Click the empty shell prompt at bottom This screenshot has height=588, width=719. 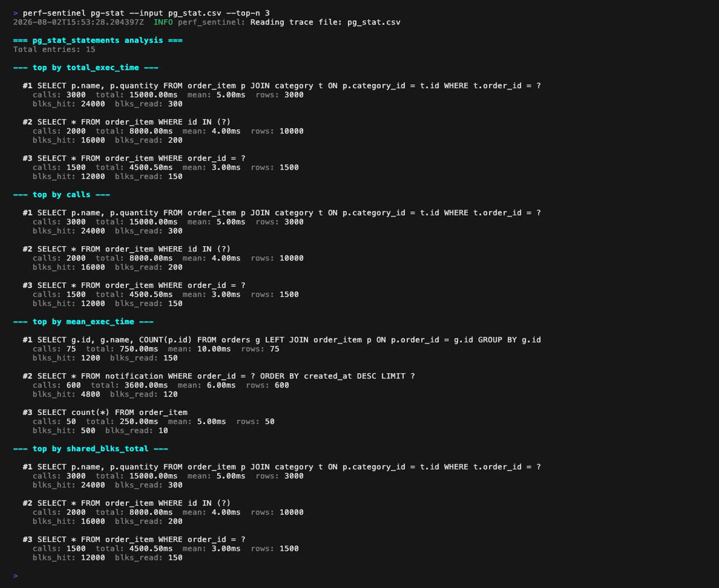16,575
